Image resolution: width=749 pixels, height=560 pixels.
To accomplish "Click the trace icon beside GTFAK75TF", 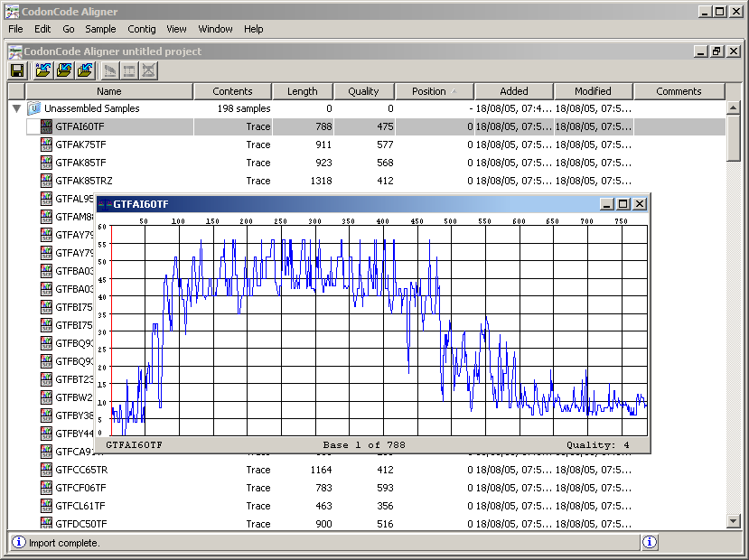I will (x=46, y=145).
